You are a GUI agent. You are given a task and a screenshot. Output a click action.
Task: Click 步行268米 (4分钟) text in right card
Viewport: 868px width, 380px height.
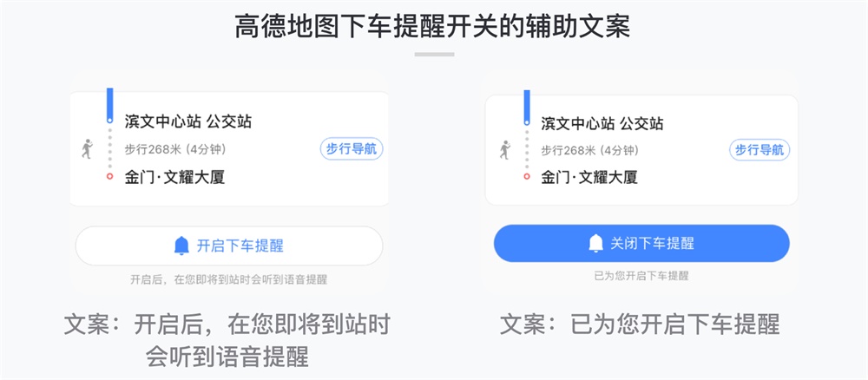(589, 150)
